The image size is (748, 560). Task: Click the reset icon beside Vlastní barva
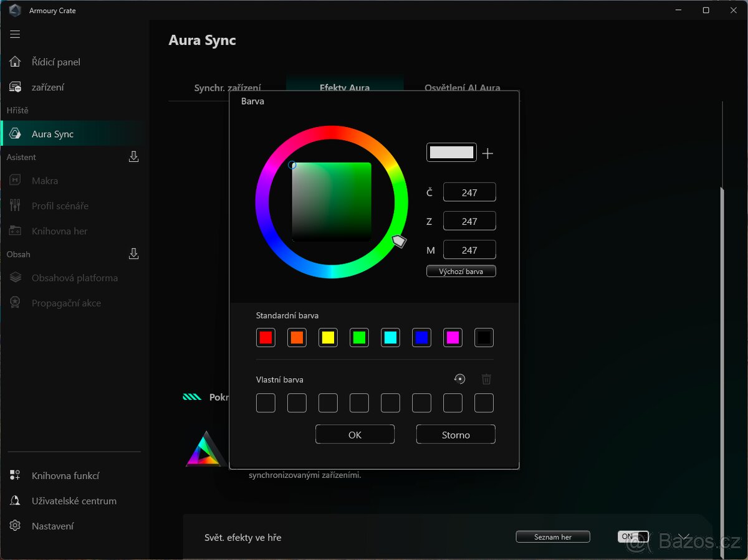pos(459,379)
